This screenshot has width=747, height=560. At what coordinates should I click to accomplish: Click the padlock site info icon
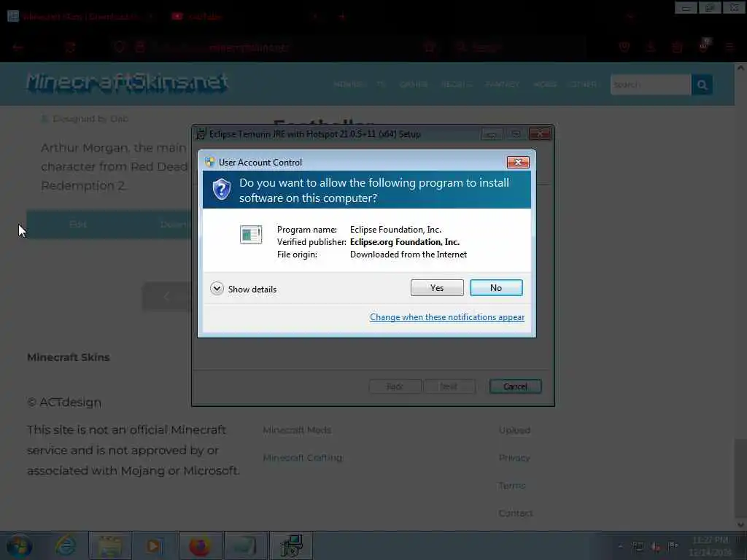click(139, 47)
